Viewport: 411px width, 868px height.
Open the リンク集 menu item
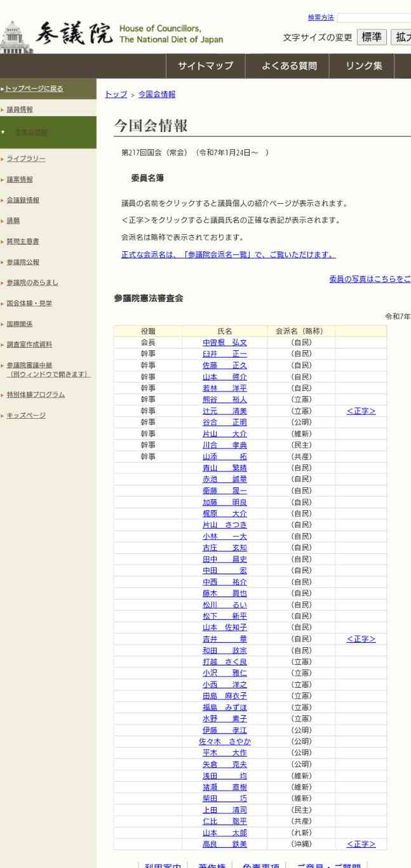coord(364,66)
